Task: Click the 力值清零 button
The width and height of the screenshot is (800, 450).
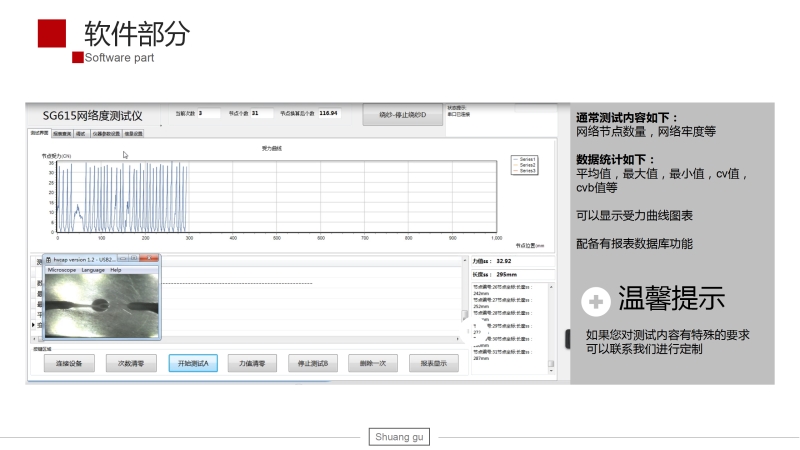Action: 253,363
